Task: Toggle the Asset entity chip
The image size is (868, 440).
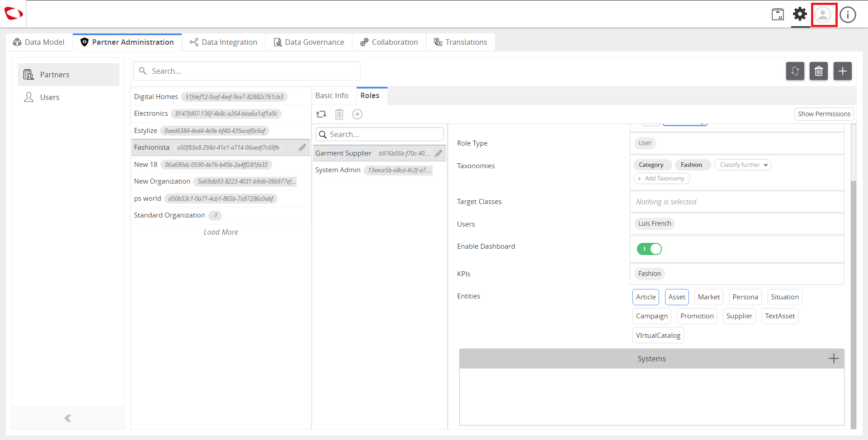Action: tap(677, 297)
